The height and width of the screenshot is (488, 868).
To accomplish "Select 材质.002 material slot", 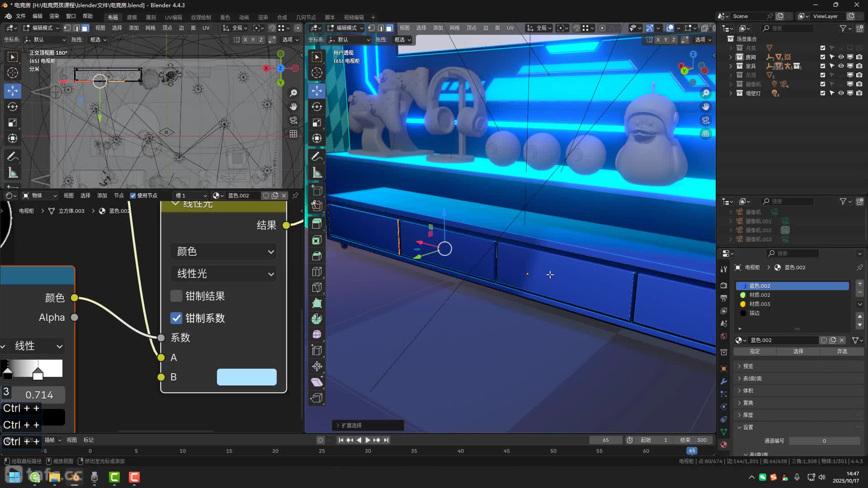I will (759, 295).
